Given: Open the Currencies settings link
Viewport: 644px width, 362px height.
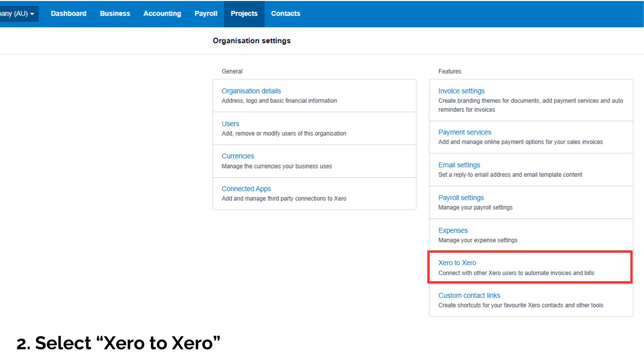Looking at the screenshot, I should [x=238, y=156].
